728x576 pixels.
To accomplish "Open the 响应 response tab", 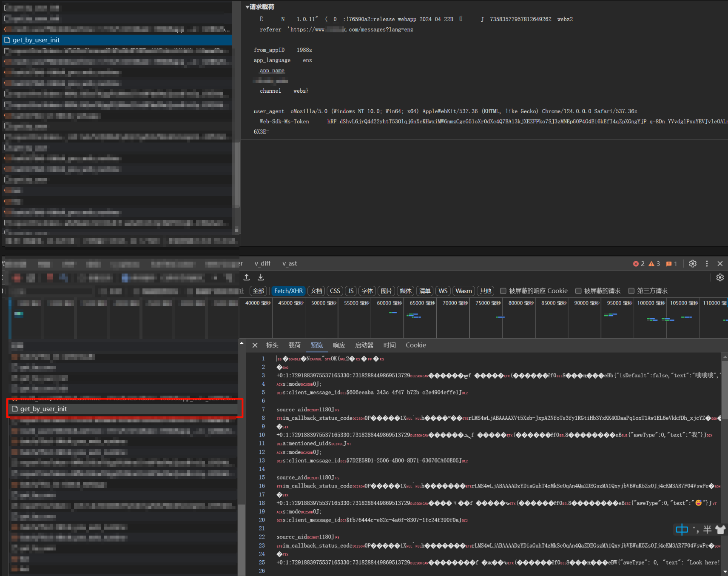I will pos(339,345).
